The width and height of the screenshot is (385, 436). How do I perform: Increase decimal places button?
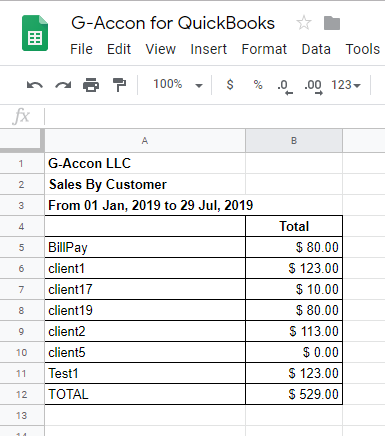(313, 87)
